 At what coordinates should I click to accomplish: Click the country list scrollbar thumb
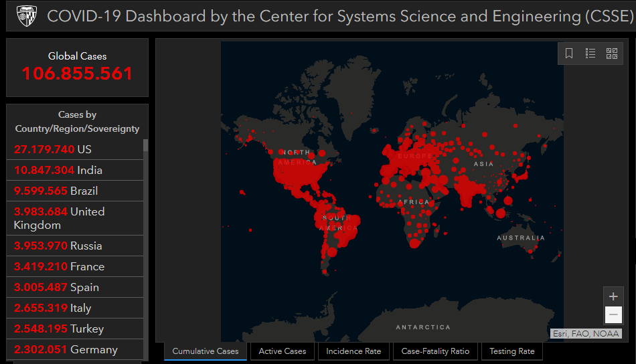[146, 145]
